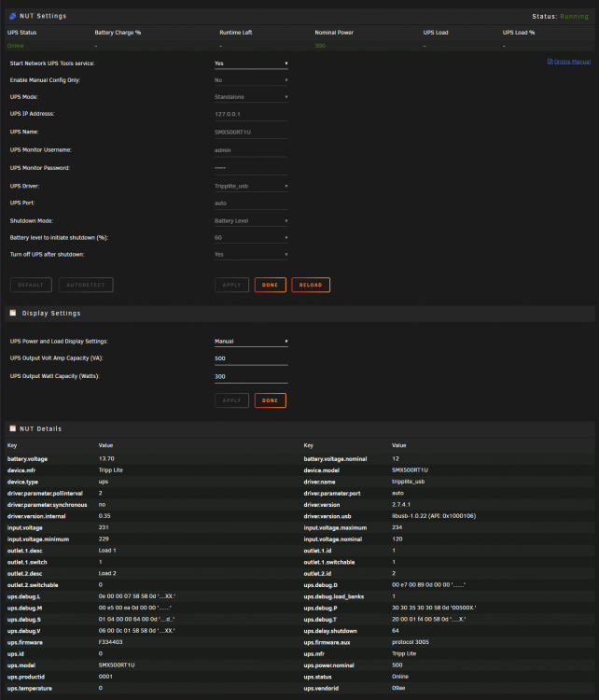Click the ups.delay.shutdown value 64
The height and width of the screenshot is (700, 599).
(395, 631)
